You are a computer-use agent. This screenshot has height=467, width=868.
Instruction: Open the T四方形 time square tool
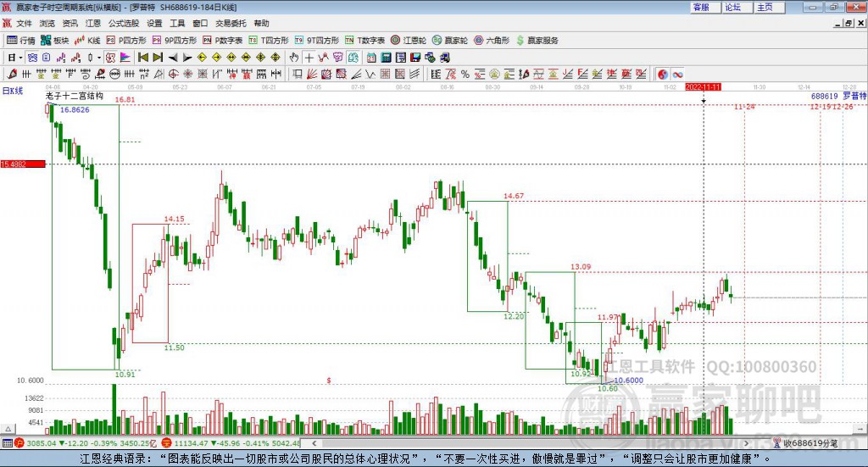[269, 41]
